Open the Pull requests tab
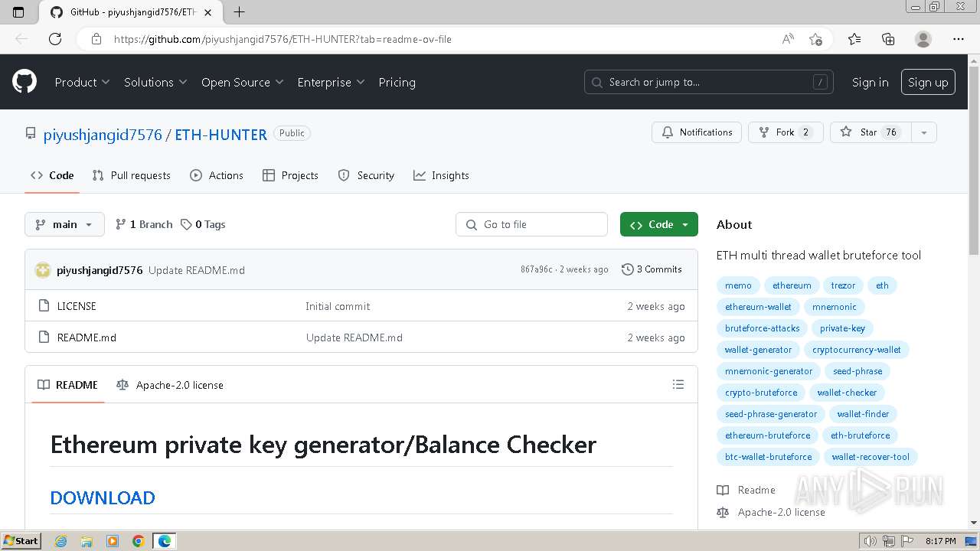980x551 pixels. point(131,175)
